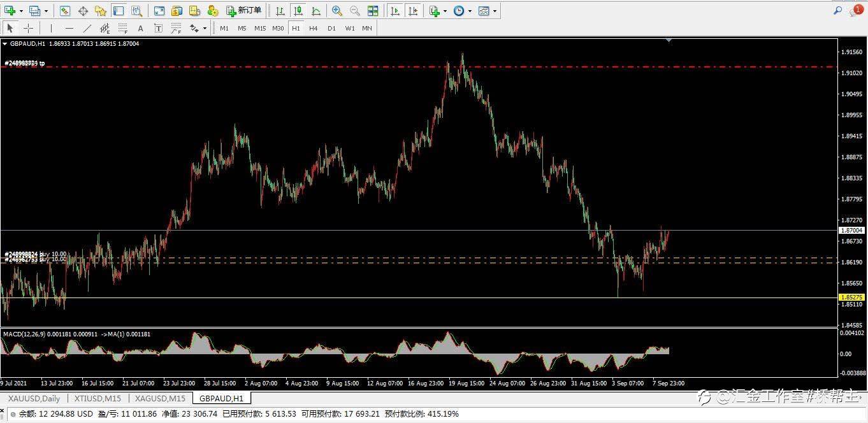The image size is (868, 423).
Task: Switch timeframe to M15
Action: [260, 28]
